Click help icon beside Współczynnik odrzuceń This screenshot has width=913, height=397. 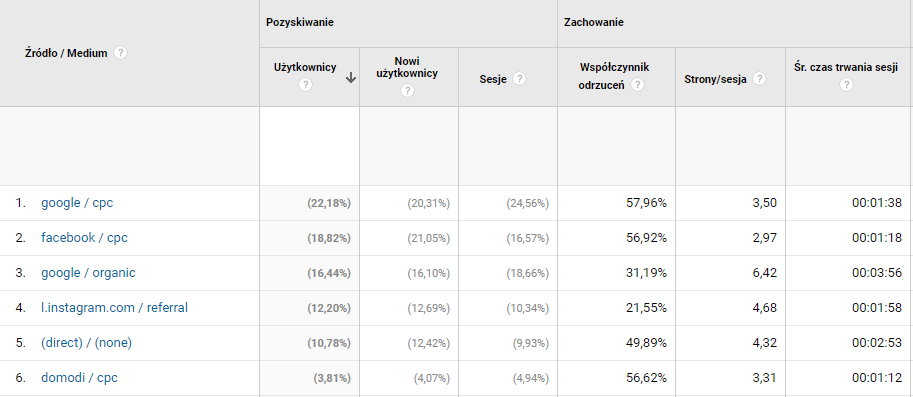coord(638,85)
